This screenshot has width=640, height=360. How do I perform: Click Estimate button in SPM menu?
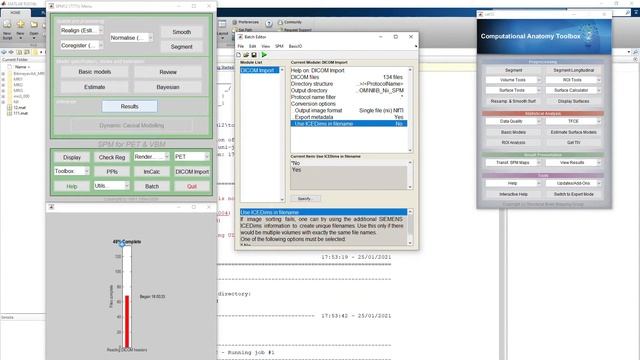[x=95, y=87]
